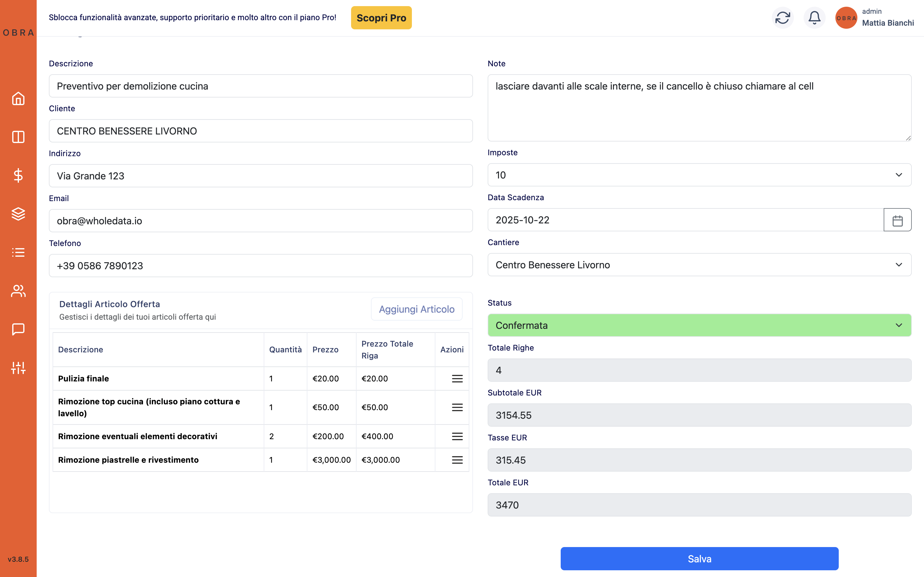Image resolution: width=924 pixels, height=577 pixels.
Task: Open calendar picker for Data Scadenza
Action: [897, 220]
